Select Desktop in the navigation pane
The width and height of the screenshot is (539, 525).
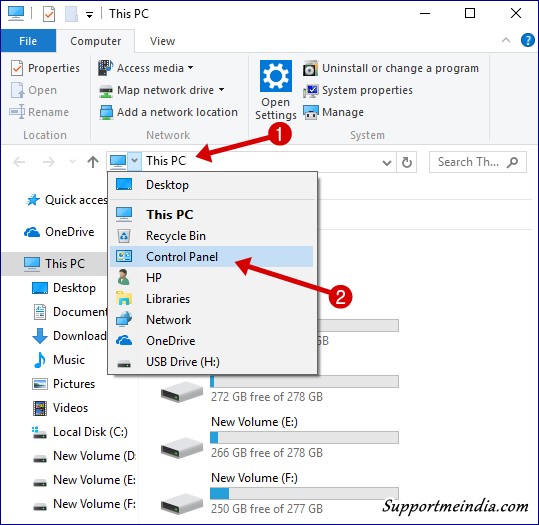point(64,288)
